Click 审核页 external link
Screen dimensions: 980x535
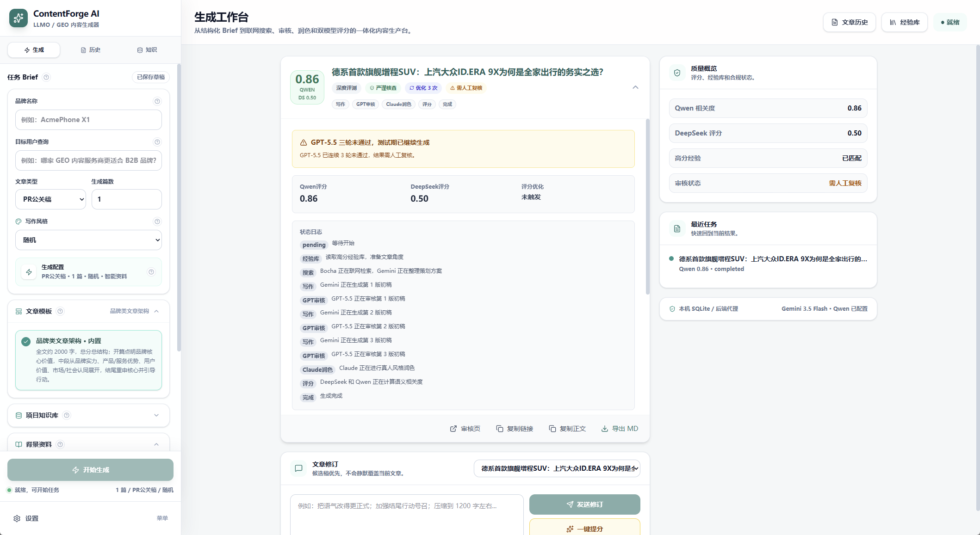tap(465, 429)
